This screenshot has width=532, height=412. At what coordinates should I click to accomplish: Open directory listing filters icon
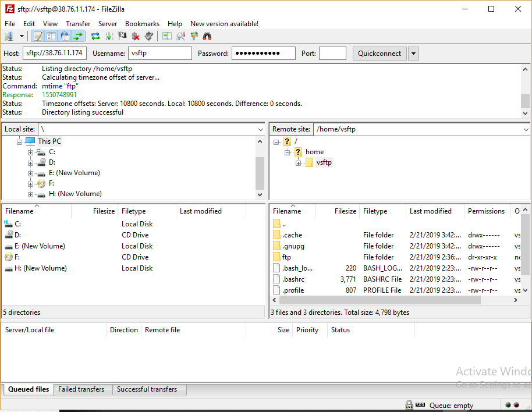tap(166, 36)
